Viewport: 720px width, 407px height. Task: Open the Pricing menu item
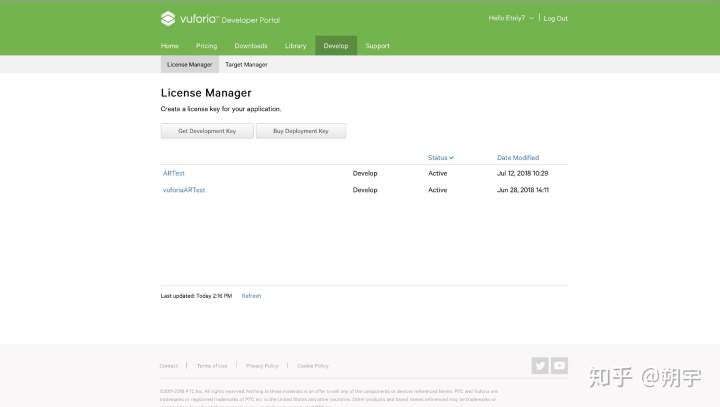coord(207,46)
